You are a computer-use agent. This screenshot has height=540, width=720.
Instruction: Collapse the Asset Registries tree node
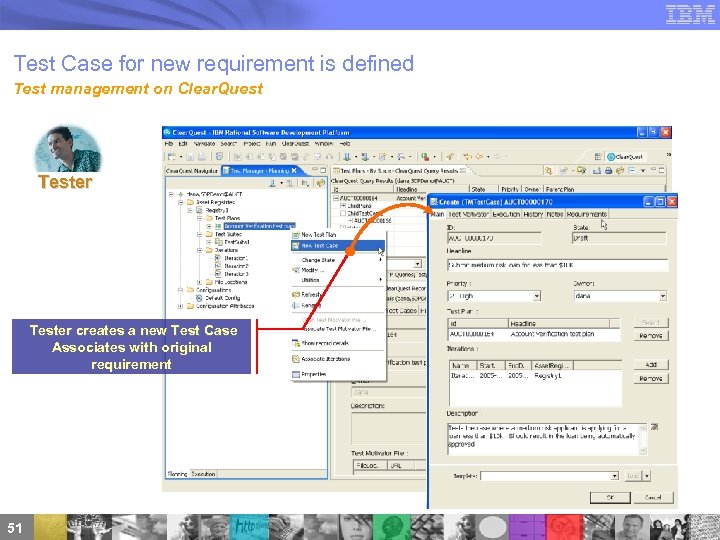[181, 202]
